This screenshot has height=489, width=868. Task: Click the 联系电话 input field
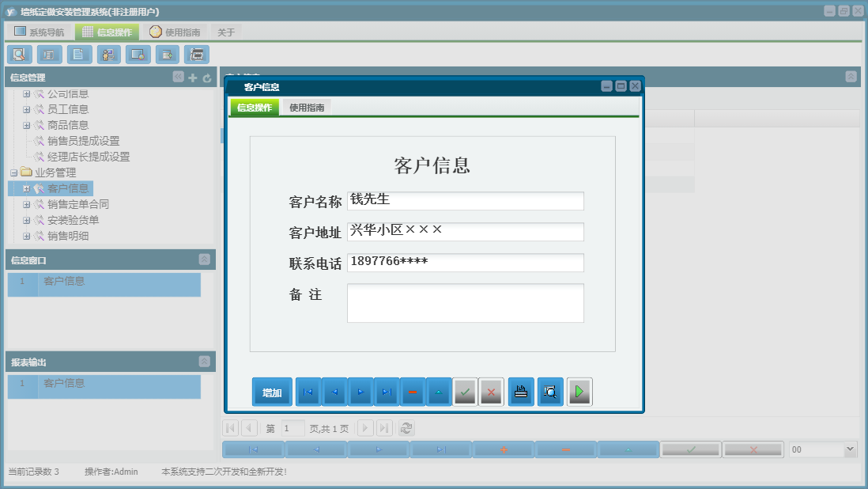(x=466, y=263)
